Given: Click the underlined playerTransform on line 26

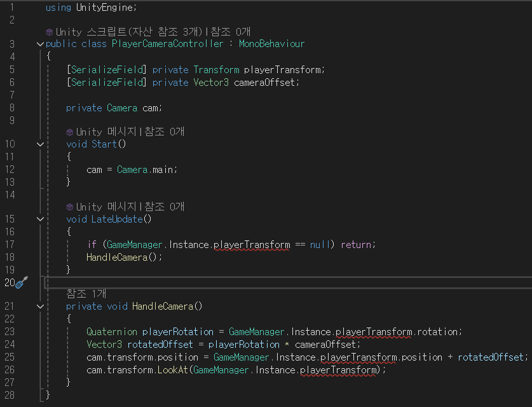Looking at the screenshot, I should tap(338, 369).
